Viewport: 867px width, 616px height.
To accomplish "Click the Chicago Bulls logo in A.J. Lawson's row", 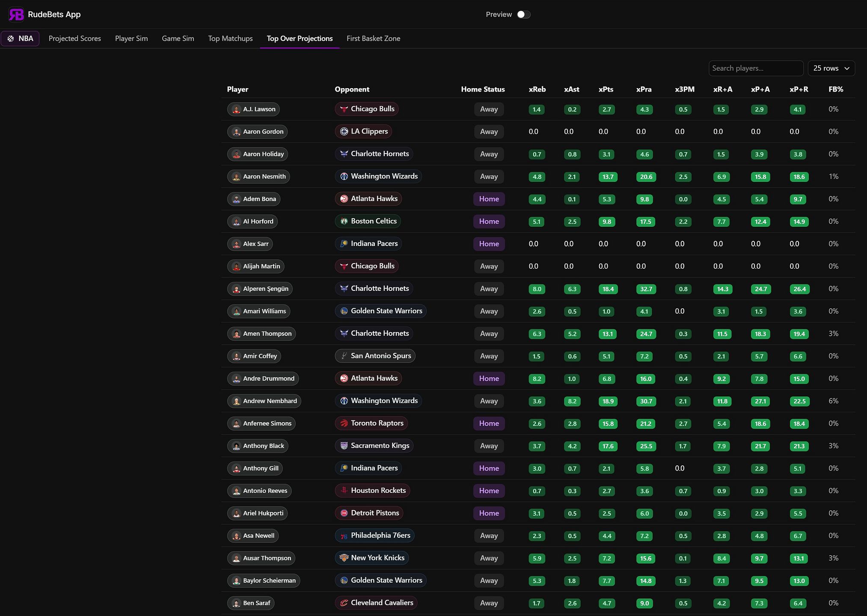I will pyautogui.click(x=344, y=109).
